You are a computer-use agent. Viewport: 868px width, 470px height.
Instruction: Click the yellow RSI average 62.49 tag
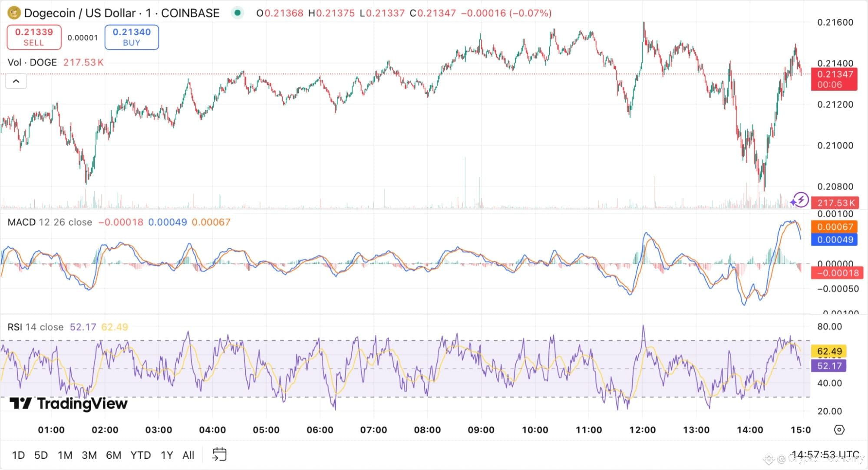pyautogui.click(x=828, y=351)
